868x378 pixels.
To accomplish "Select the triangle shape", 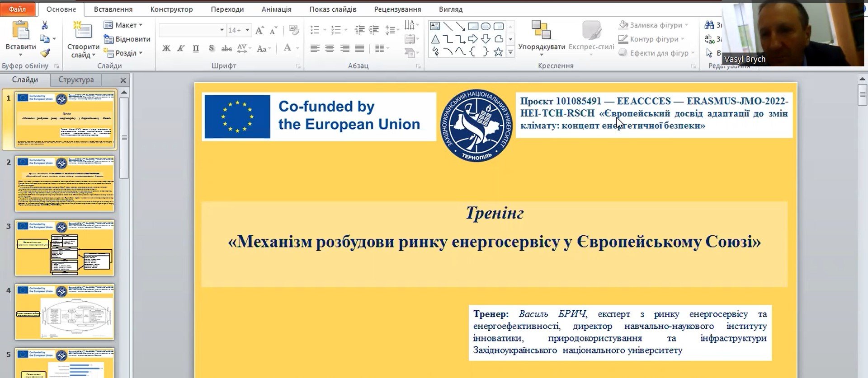I will coord(434,39).
